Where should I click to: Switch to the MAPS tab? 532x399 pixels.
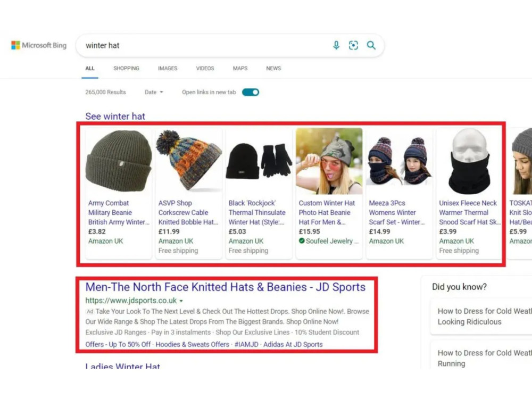[240, 68]
